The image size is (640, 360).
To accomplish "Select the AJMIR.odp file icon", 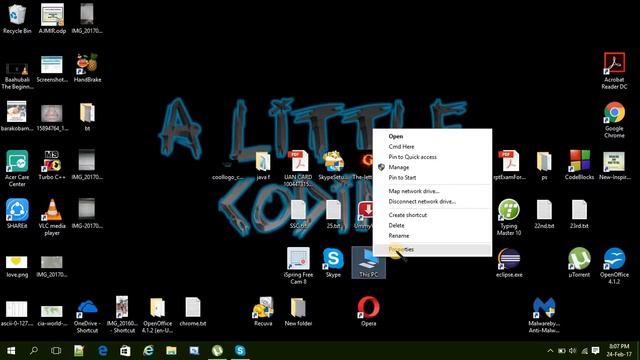I will (x=52, y=18).
